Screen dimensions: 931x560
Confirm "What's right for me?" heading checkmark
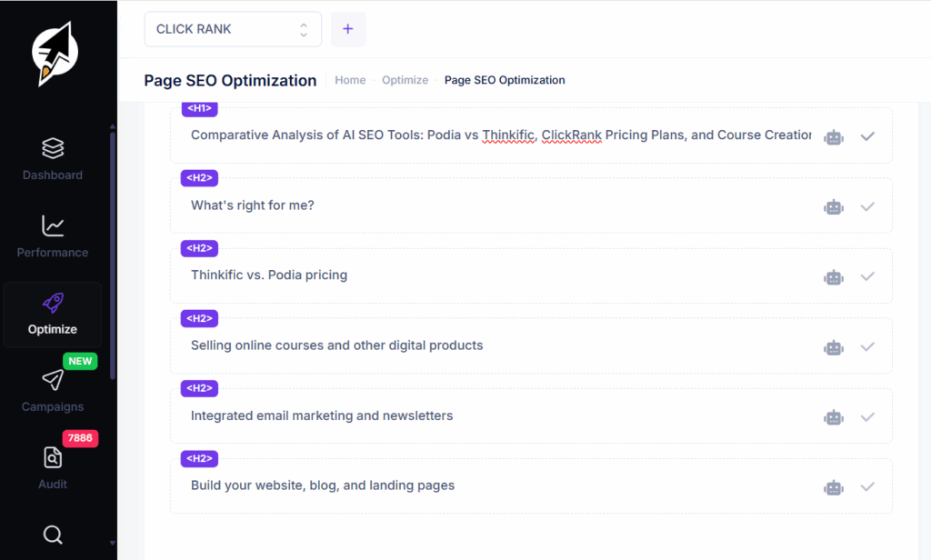tap(867, 206)
